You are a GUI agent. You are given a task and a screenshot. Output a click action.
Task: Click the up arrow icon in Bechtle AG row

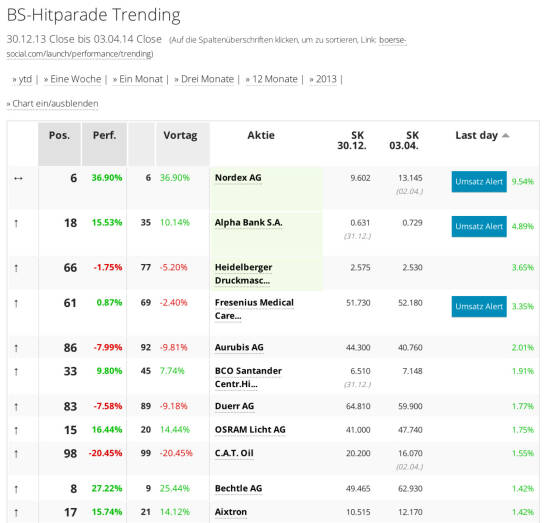point(16,489)
